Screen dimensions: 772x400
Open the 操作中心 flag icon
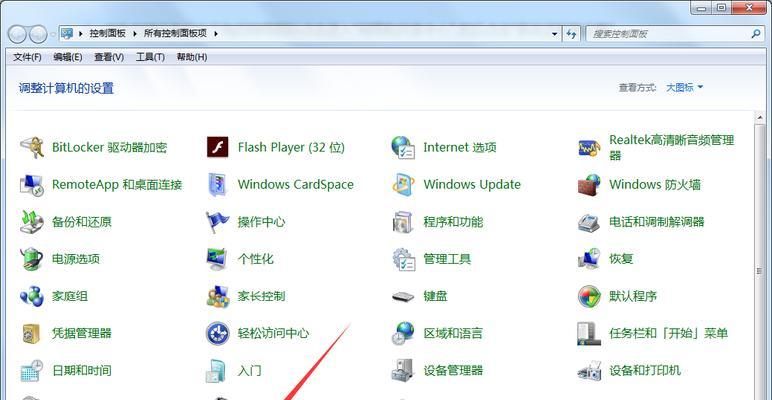coord(218,222)
